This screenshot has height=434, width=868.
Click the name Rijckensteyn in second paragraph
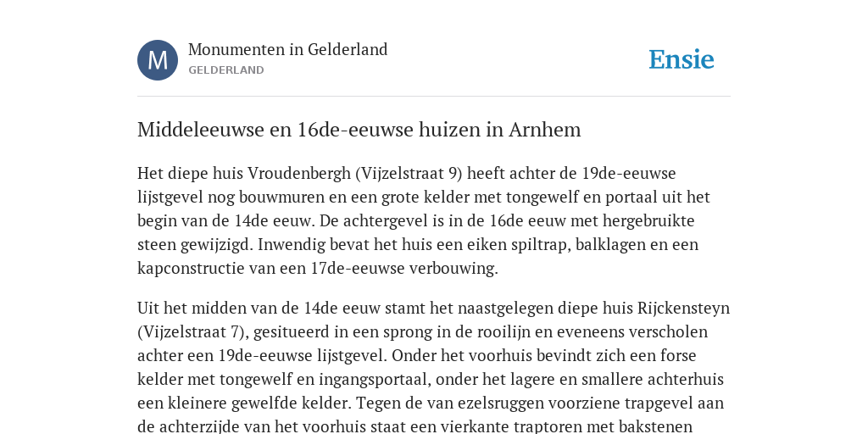684,308
